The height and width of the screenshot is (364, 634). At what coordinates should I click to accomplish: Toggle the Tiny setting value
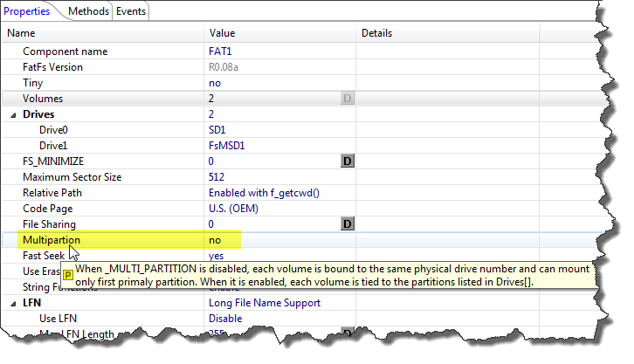[215, 83]
